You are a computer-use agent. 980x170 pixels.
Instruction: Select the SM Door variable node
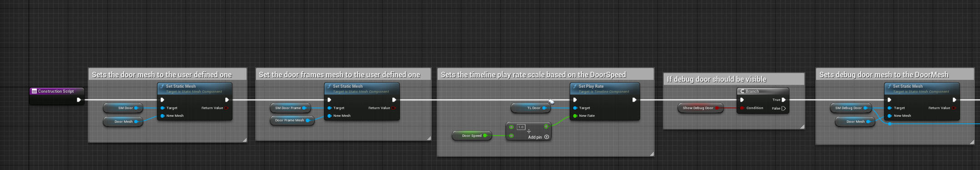click(123, 108)
